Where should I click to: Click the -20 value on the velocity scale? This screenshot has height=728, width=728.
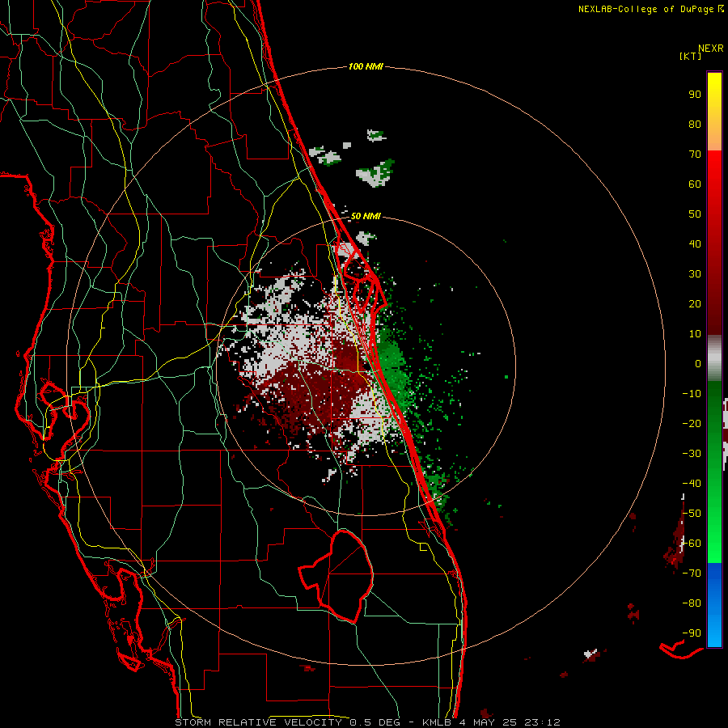click(692, 423)
